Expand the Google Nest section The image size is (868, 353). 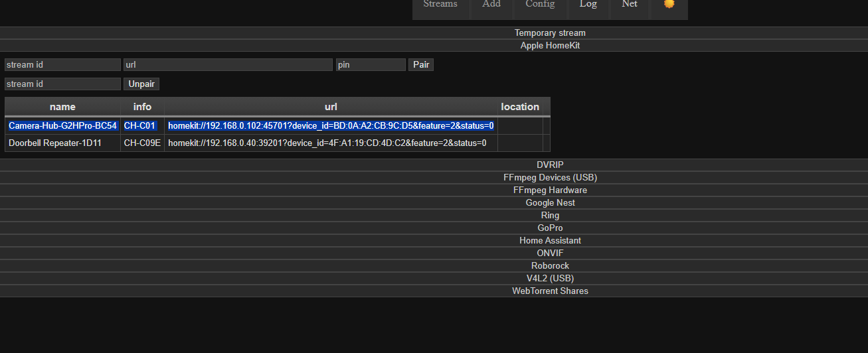(x=550, y=202)
